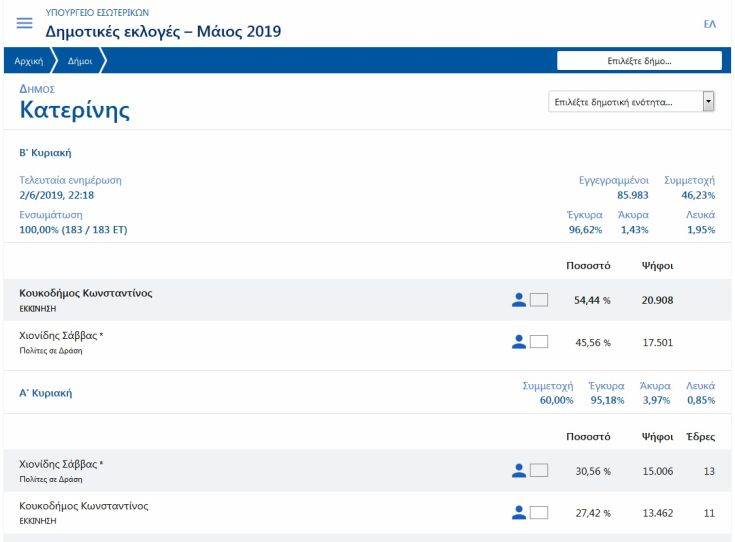Click person icon for Κουκοδήμος in Β' Κυριακή
Viewport: 735px width, 542px height.
click(518, 300)
